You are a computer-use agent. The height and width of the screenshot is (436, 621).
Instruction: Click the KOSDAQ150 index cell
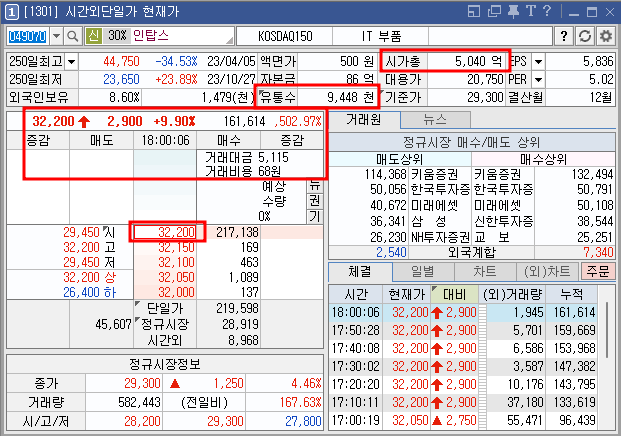[x=285, y=36]
